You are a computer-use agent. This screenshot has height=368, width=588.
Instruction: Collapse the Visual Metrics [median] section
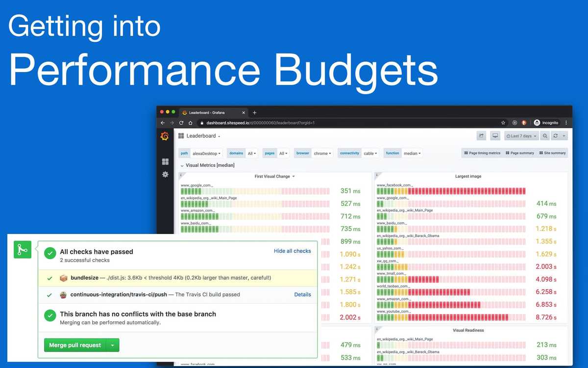click(182, 165)
